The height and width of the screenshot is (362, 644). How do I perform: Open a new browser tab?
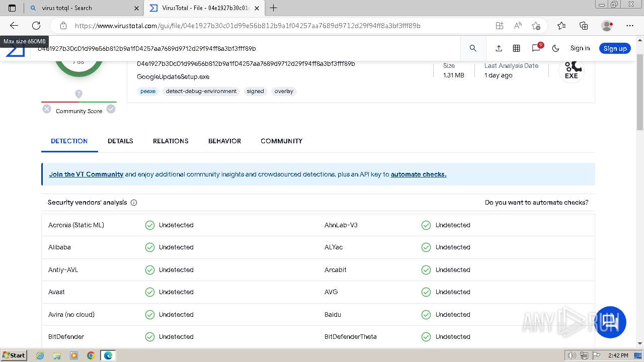click(274, 8)
